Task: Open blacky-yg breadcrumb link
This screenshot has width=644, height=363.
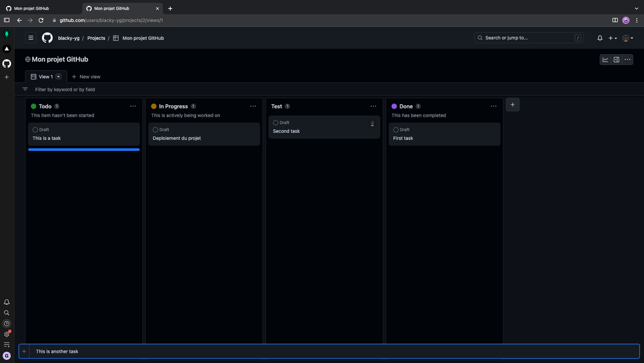Action: click(68, 38)
